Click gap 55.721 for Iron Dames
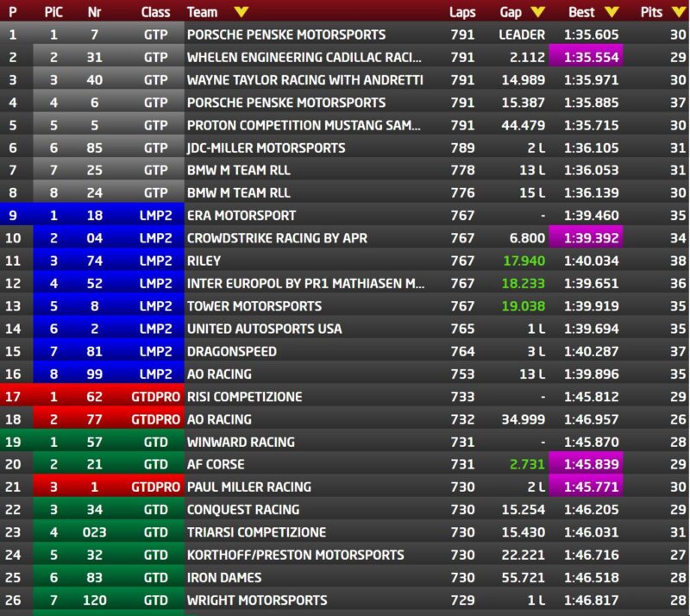This screenshot has height=616, width=690. 524,577
